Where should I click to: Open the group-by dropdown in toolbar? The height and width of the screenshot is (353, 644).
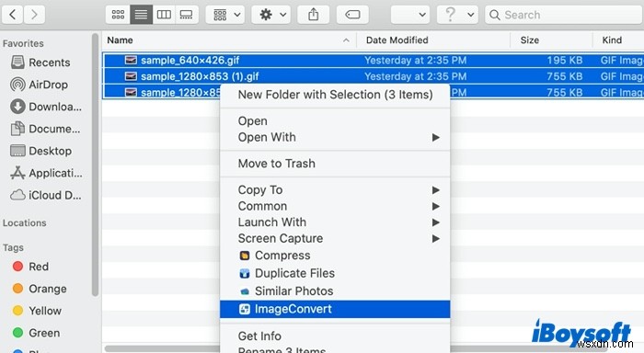[x=225, y=15]
